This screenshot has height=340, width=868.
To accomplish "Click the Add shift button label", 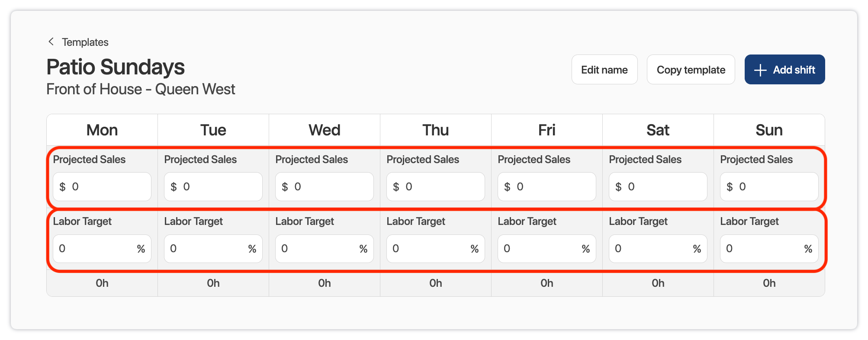I will click(794, 70).
